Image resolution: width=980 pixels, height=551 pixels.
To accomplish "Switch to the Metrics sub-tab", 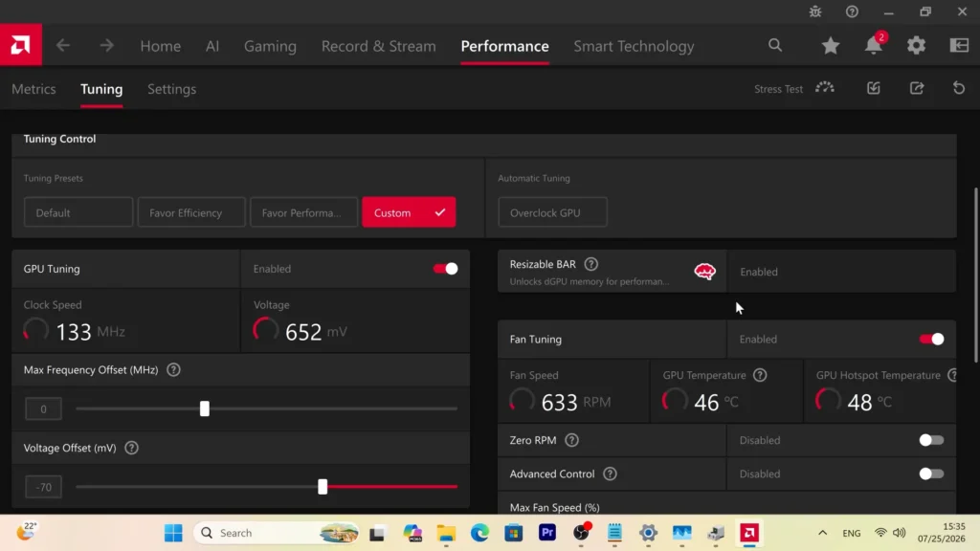I will [33, 89].
